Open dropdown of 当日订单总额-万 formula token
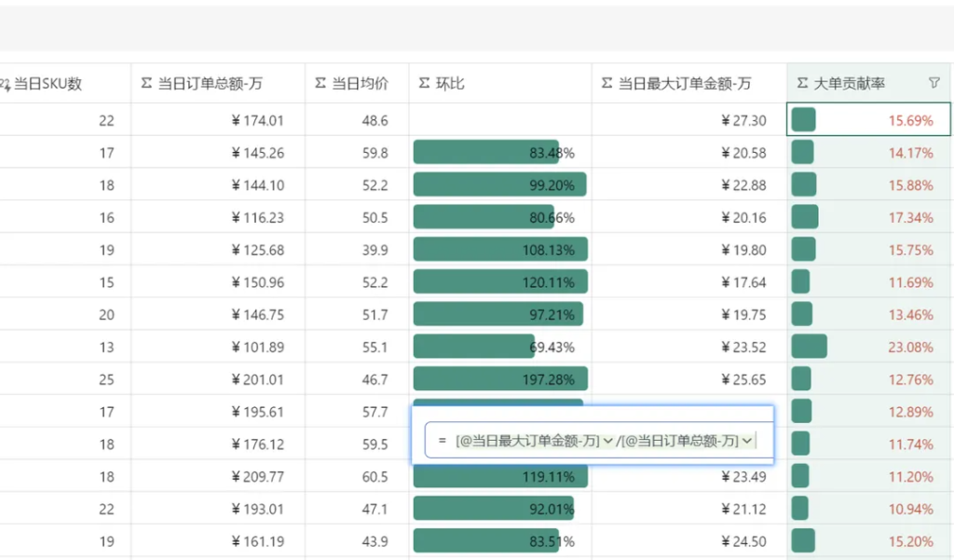The height and width of the screenshot is (560, 954). (x=746, y=441)
